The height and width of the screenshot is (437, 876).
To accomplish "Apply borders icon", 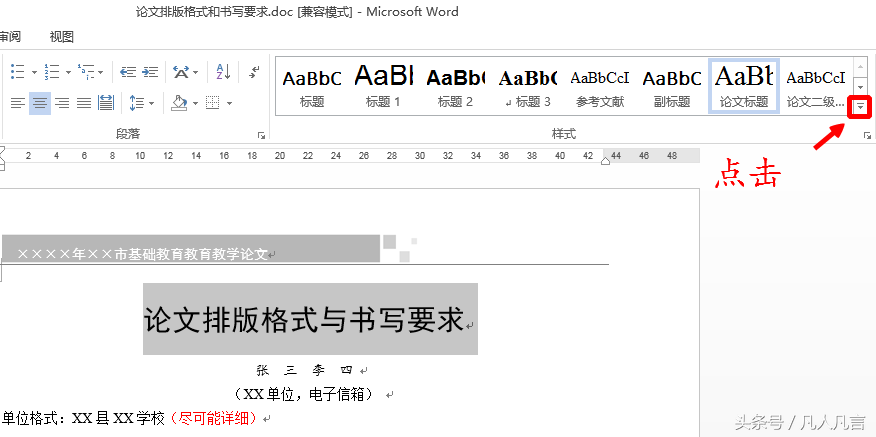I will (212, 103).
